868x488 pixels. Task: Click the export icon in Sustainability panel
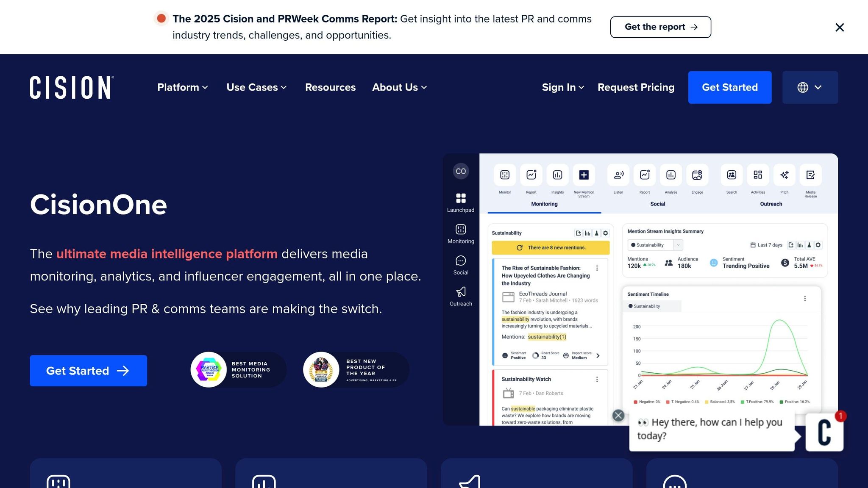(578, 233)
